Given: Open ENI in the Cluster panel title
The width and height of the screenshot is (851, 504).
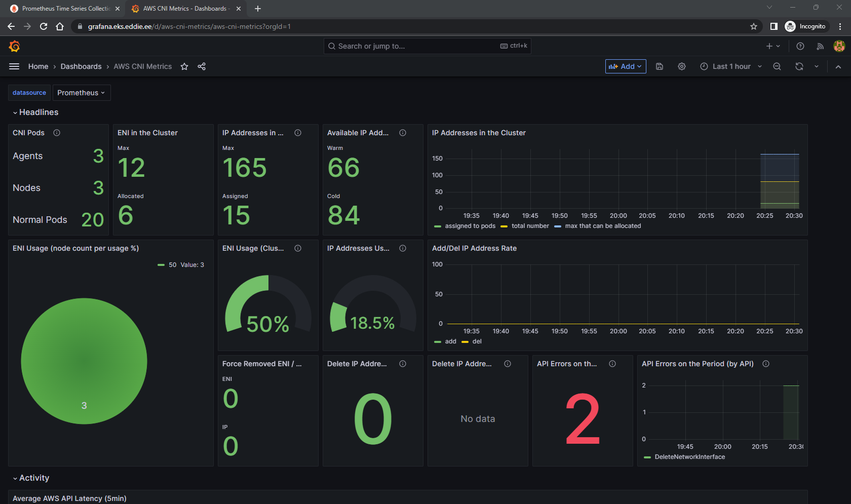Looking at the screenshot, I should click(x=147, y=133).
